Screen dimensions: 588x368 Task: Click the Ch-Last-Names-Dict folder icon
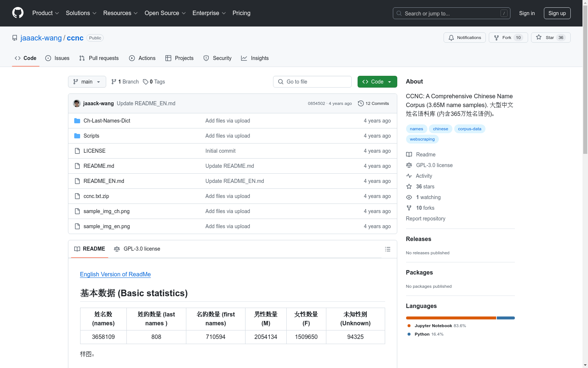(x=77, y=121)
